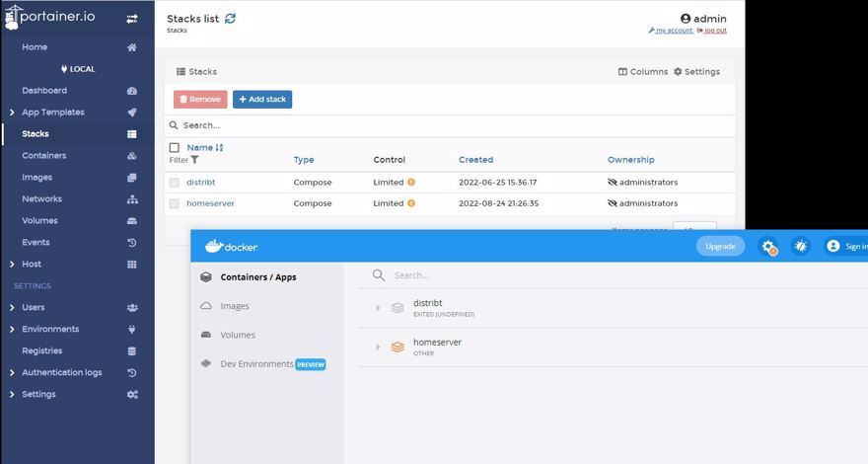Image resolution: width=868 pixels, height=464 pixels.
Task: Click the red Remove button
Action: point(200,100)
